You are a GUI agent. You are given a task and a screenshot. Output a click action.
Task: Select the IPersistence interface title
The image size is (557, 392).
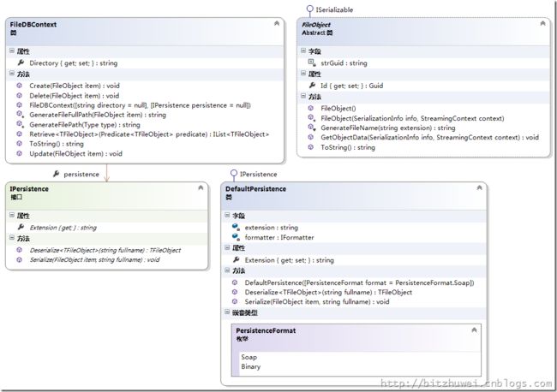29,189
